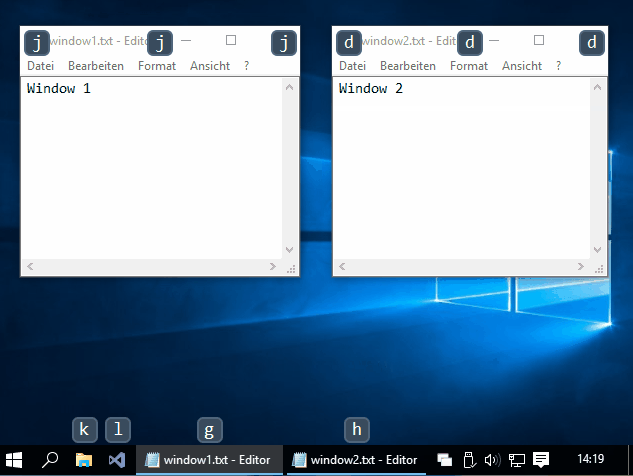Switch to window1.txt - Editor taskbar button
Screen dimensions: 633x476
coord(208,460)
